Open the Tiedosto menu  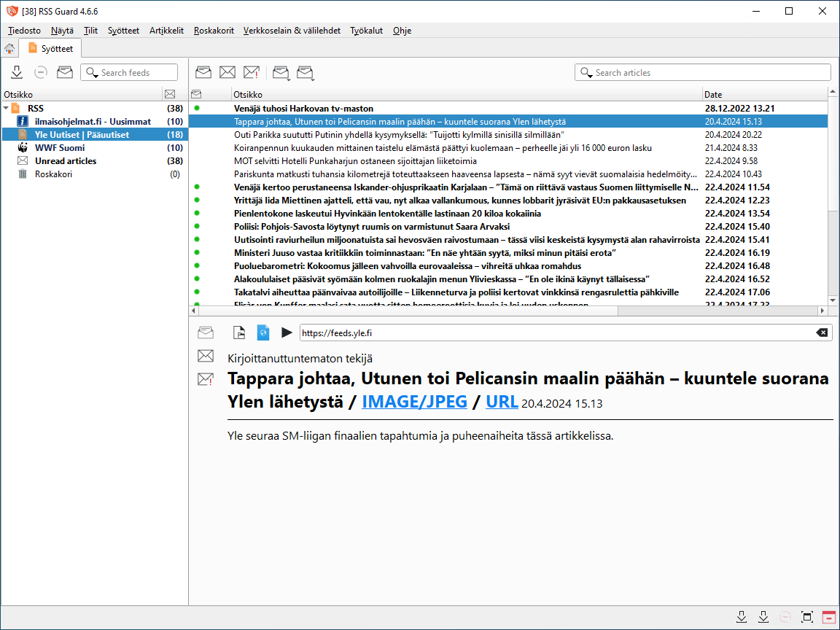[24, 31]
